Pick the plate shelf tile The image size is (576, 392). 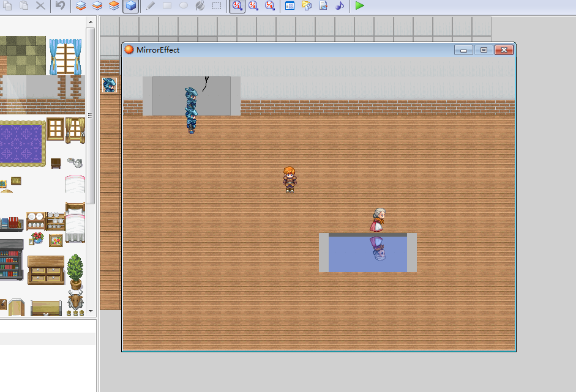pos(36,221)
